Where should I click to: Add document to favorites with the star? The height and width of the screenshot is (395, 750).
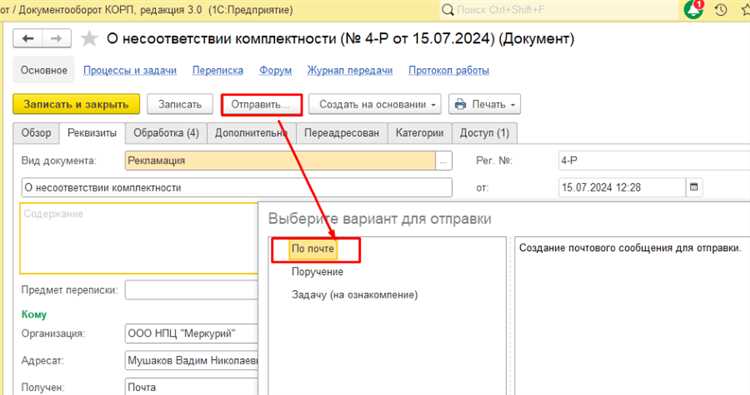(x=89, y=39)
